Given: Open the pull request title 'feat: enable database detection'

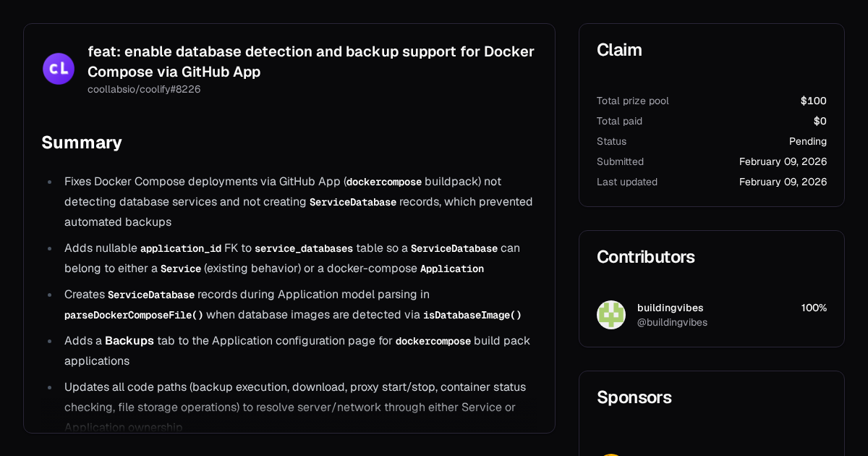Looking at the screenshot, I should pos(311,62).
